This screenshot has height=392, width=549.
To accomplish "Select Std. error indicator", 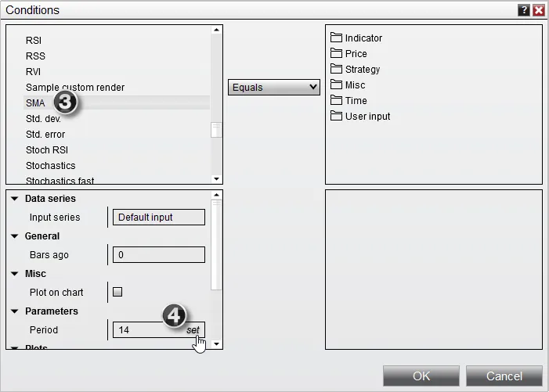I will coord(45,135).
